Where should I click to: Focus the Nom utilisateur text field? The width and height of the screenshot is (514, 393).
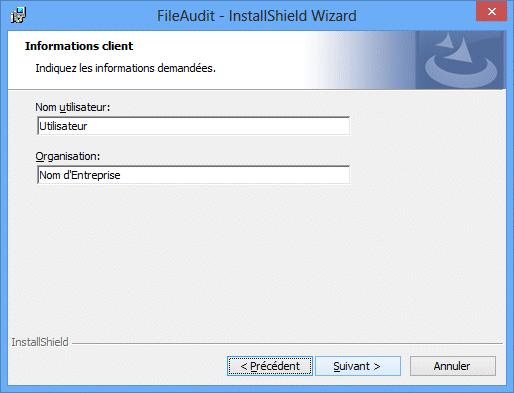click(193, 126)
